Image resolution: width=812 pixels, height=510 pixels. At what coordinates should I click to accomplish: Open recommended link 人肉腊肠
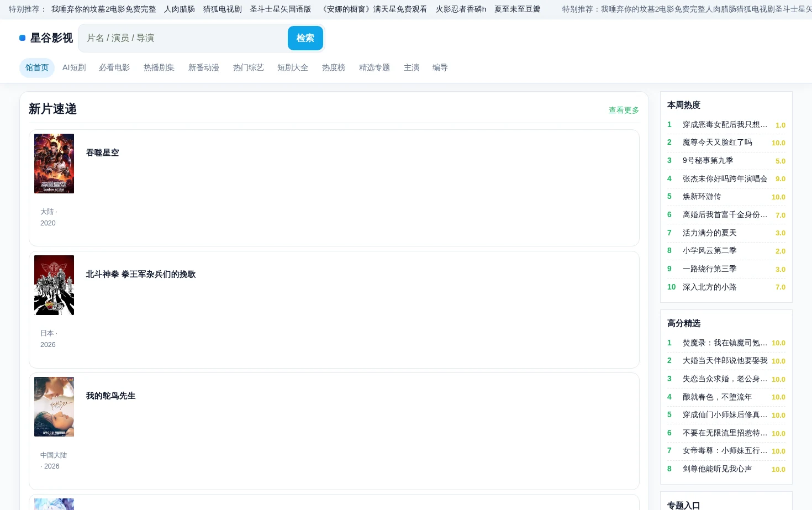[180, 9]
